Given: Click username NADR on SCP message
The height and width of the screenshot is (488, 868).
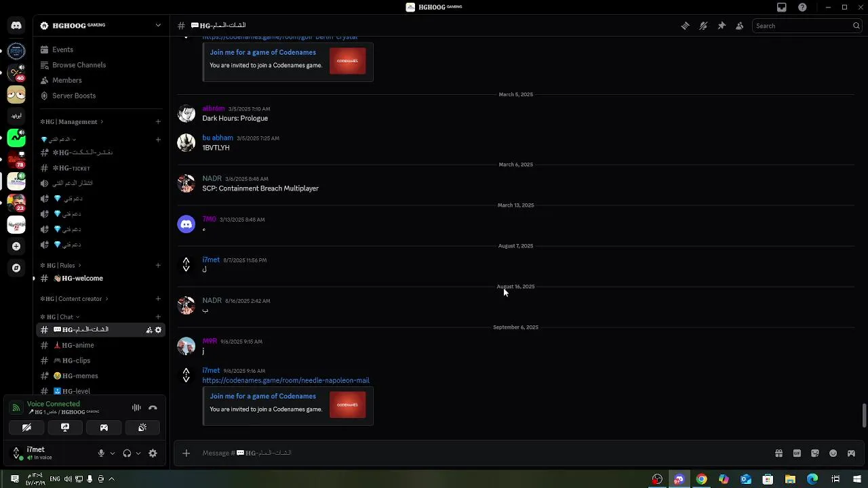Looking at the screenshot, I should (x=212, y=178).
